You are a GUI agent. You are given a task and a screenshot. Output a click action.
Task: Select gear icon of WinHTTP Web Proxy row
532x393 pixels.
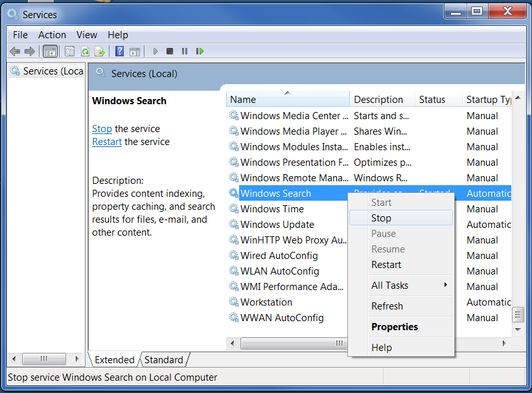coord(233,240)
